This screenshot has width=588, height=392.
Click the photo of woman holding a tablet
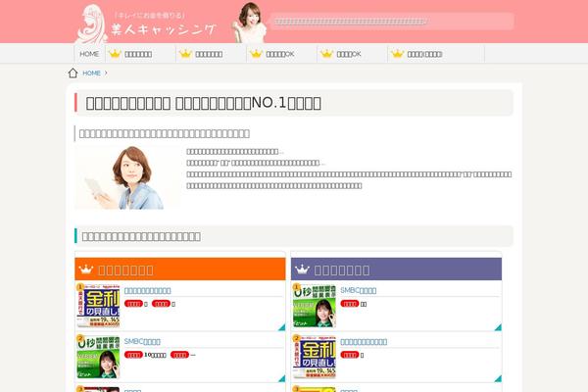(127, 177)
